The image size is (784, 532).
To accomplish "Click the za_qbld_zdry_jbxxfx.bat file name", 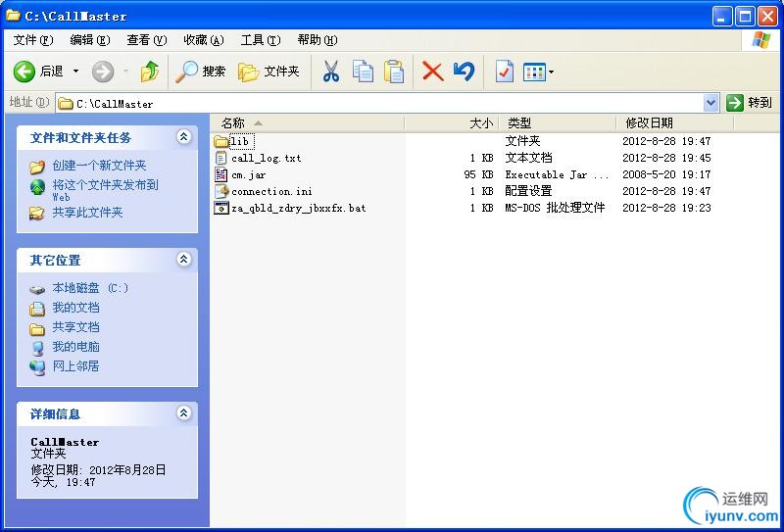I will [299, 208].
